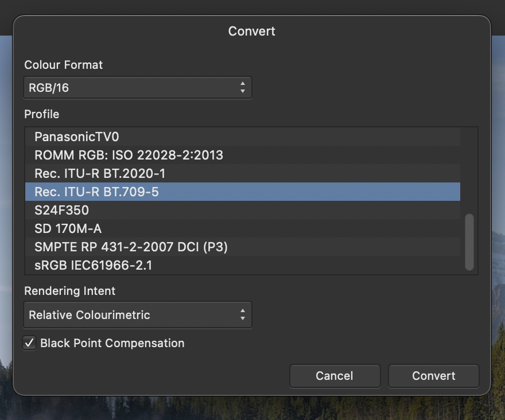Choose SMPTE RP 431-2-2007 DCI (P3) profile
Viewport: 505px width, 420px height.
[x=131, y=247]
